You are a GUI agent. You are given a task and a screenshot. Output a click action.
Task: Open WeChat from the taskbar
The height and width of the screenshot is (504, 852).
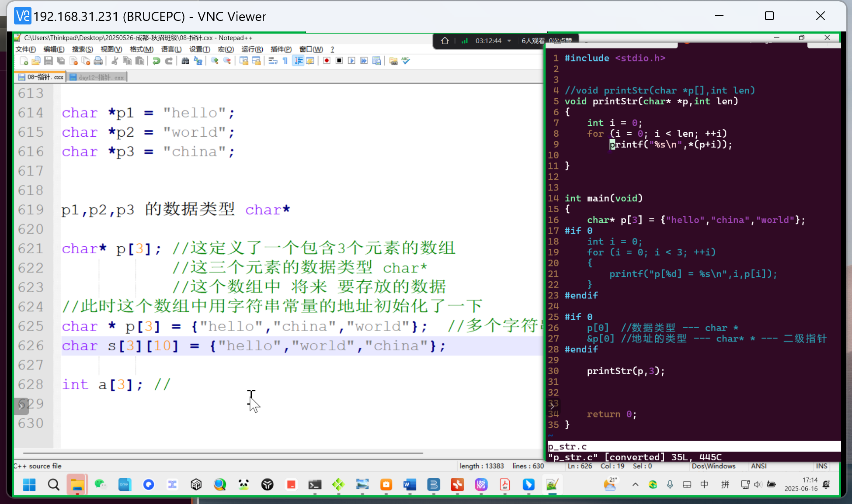pos(101,485)
